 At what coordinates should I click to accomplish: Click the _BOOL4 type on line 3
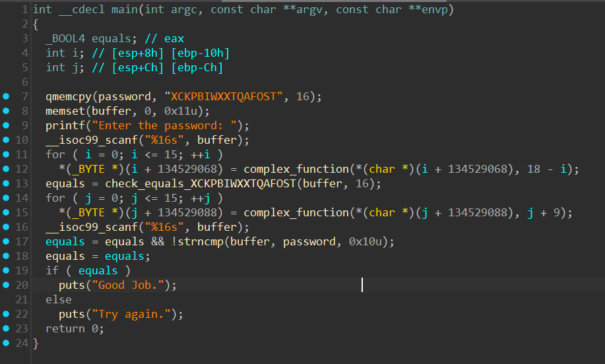pos(65,38)
